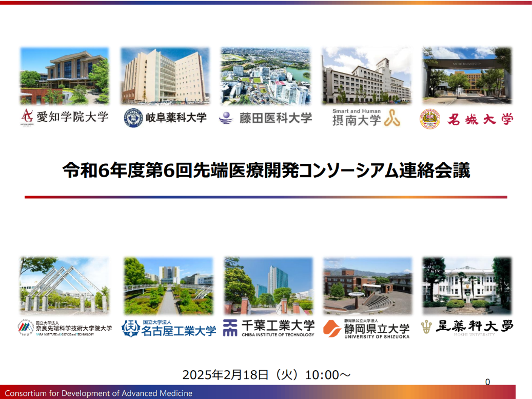Click the Gifu Pharmaceutical University round seal
Screen dimensions: 532x399
(133, 118)
